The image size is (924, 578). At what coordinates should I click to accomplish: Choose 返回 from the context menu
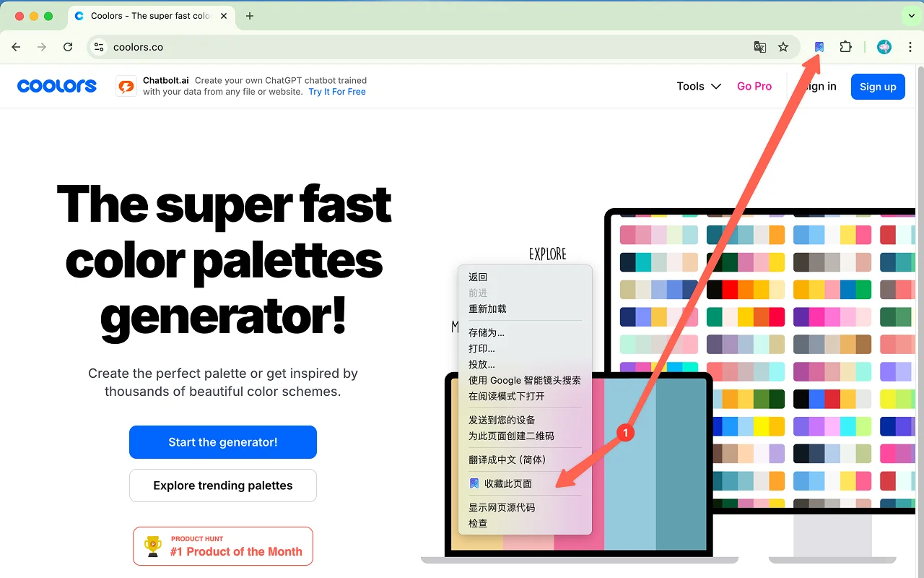[525, 277]
